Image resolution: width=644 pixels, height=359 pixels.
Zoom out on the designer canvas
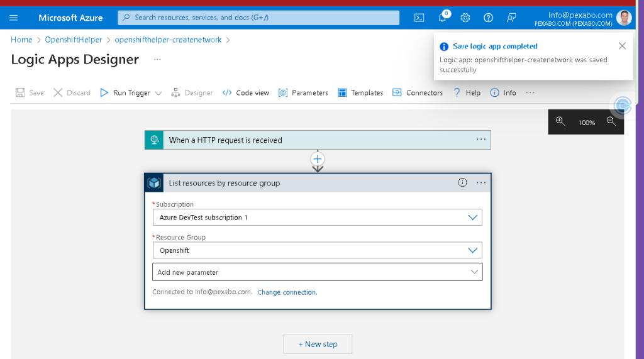click(611, 121)
